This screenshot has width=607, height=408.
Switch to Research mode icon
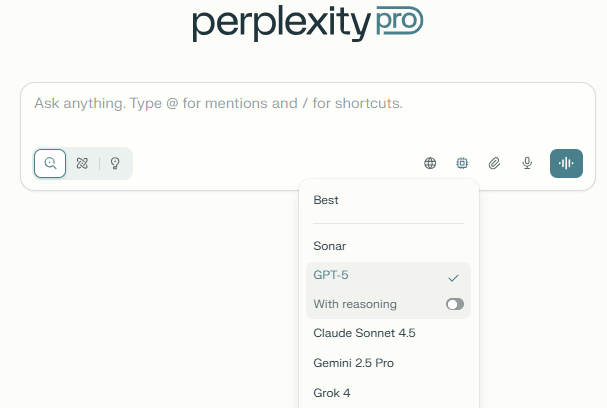82,163
